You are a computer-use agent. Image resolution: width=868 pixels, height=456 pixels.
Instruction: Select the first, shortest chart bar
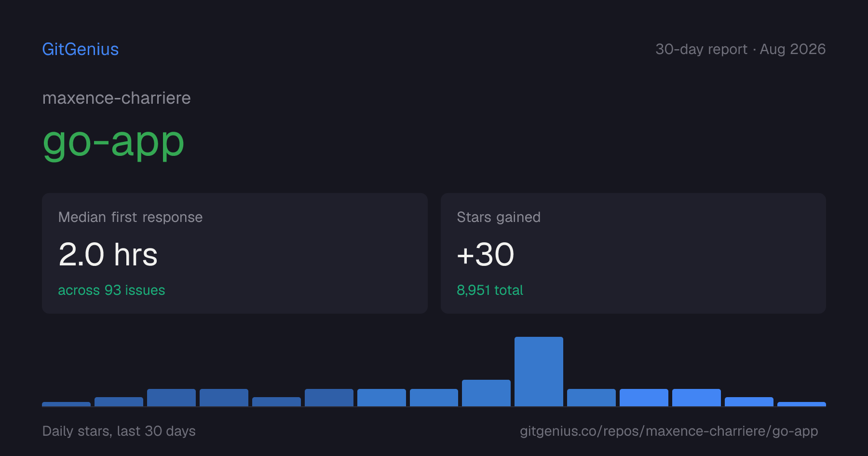coord(66,404)
